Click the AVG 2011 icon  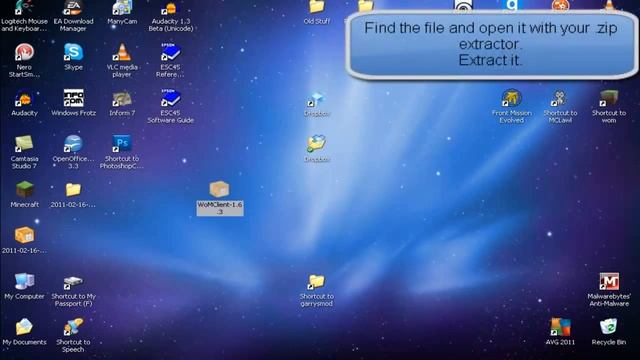(560, 327)
